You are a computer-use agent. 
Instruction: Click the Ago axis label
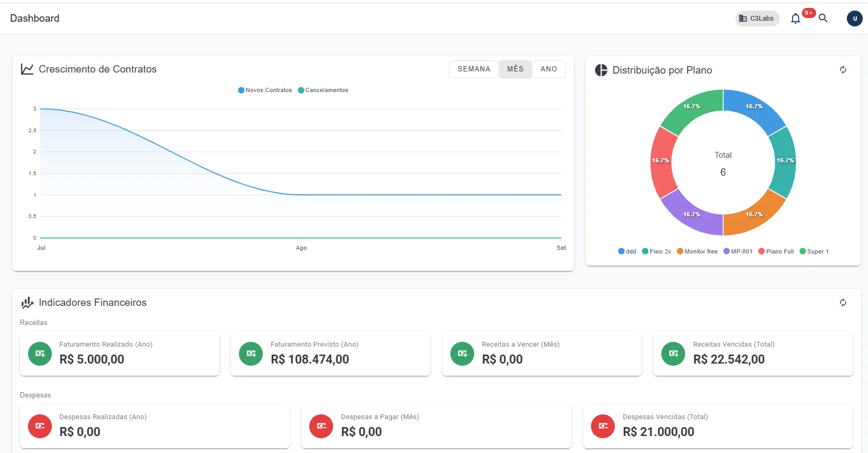point(301,248)
